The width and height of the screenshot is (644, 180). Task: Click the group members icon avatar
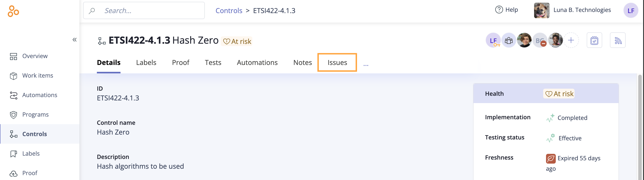pos(508,40)
